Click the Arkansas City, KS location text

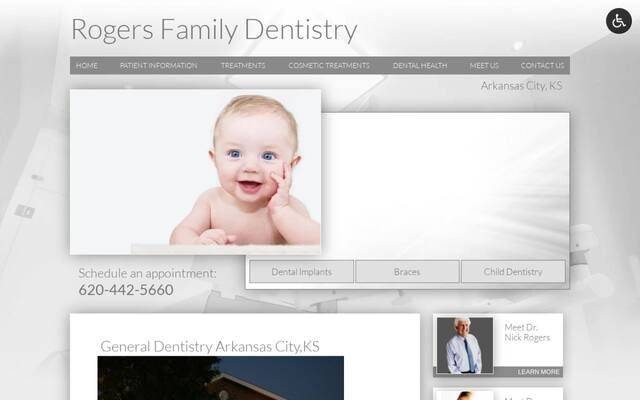click(521, 86)
